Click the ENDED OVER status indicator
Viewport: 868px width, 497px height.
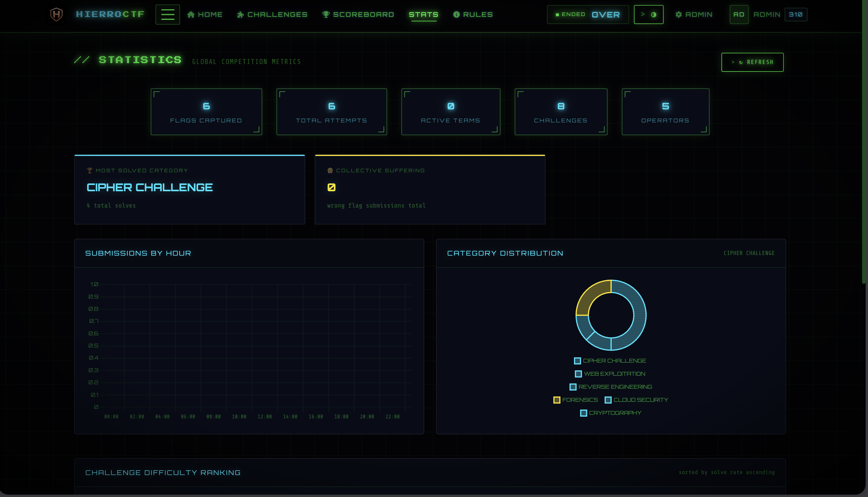pos(588,14)
